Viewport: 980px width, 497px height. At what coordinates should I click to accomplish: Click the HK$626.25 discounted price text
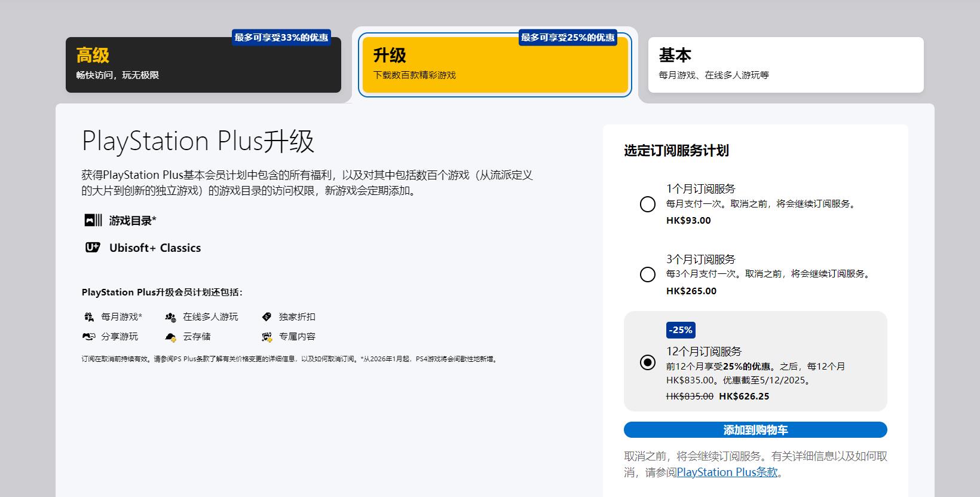coord(744,397)
